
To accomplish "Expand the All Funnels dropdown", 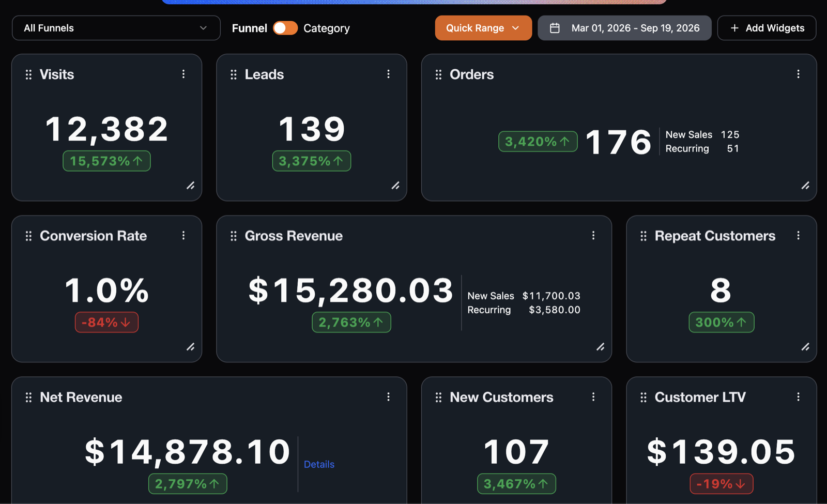I will tap(116, 28).
